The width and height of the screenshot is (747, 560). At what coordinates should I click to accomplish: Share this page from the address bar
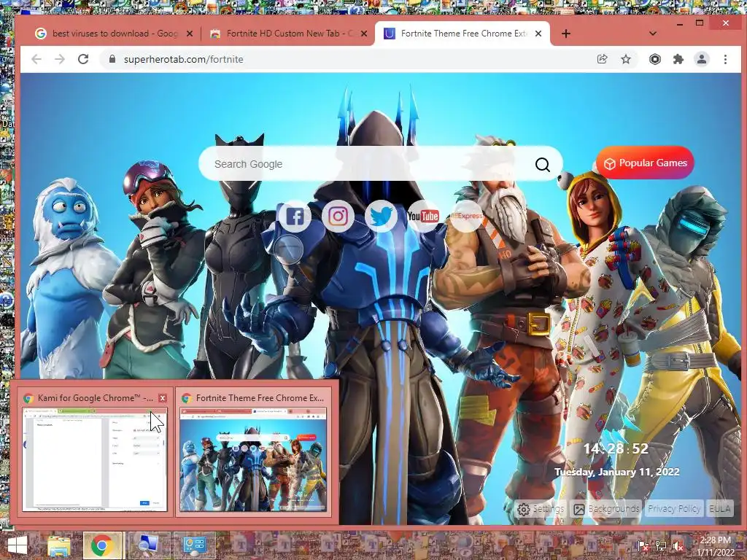click(602, 59)
